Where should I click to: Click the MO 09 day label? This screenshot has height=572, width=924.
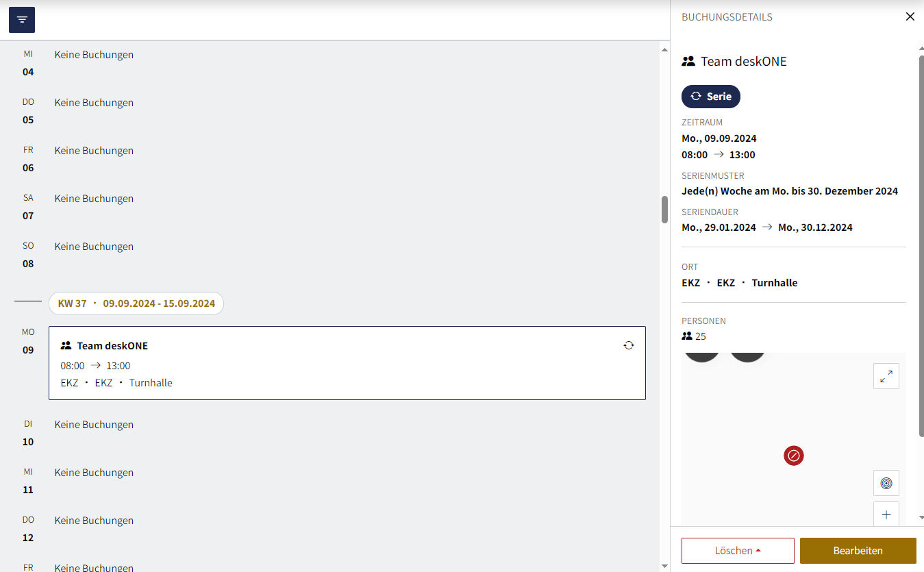(28, 340)
